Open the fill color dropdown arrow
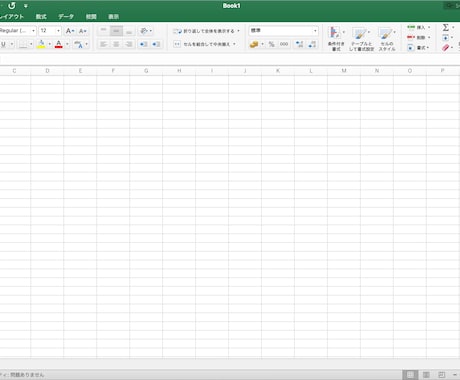Image resolution: width=460 pixels, height=380 pixels. pyautogui.click(x=49, y=44)
